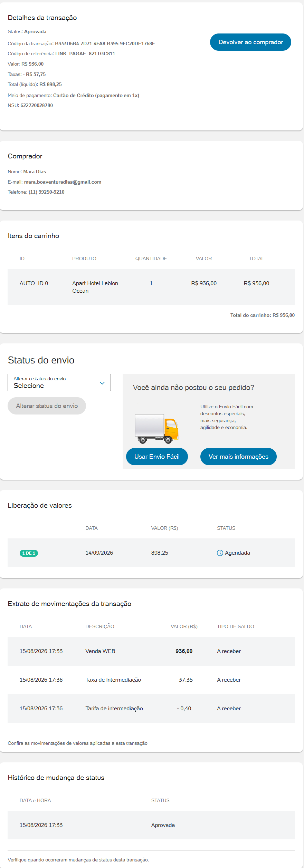Click the dropdown chevron arrow beside Selecione

pos(102,383)
